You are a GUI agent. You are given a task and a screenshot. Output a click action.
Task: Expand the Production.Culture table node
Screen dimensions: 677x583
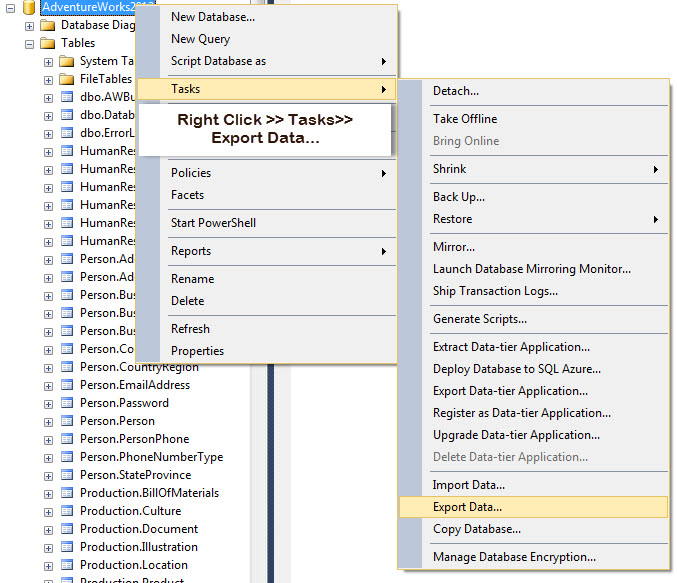click(x=48, y=512)
